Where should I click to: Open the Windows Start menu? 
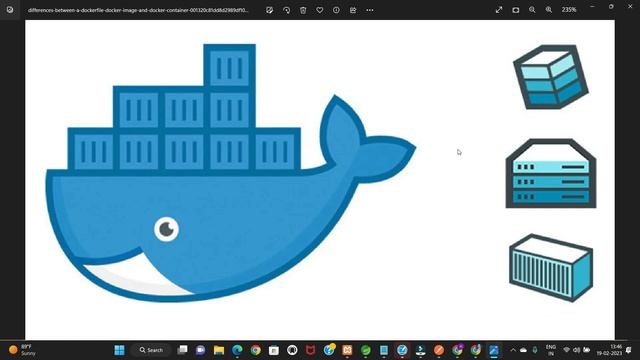(119, 350)
